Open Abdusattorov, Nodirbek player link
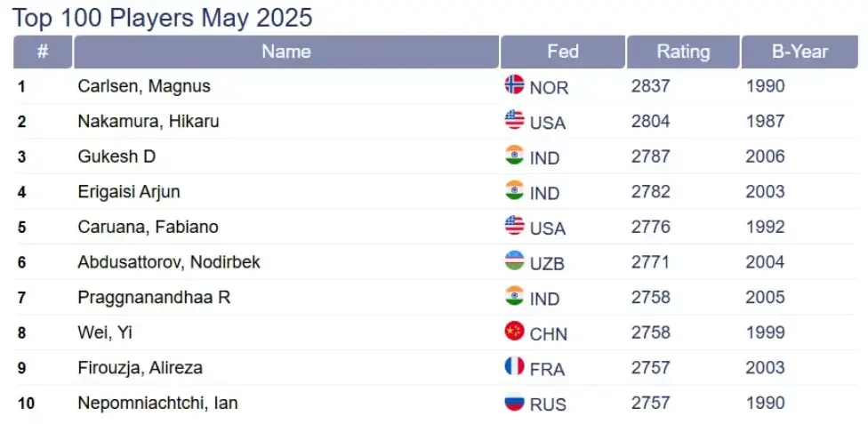The height and width of the screenshot is (424, 868). coord(169,262)
